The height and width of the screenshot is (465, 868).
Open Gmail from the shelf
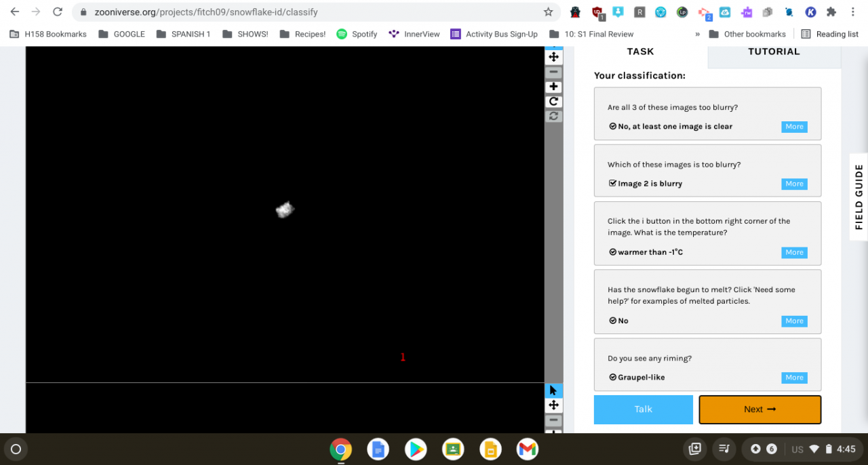tap(528, 449)
